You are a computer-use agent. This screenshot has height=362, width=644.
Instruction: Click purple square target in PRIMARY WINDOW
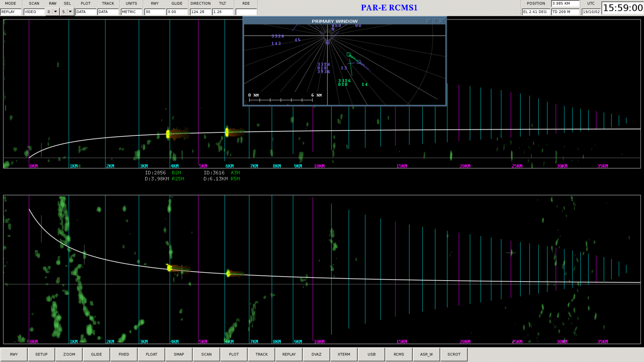tap(359, 62)
